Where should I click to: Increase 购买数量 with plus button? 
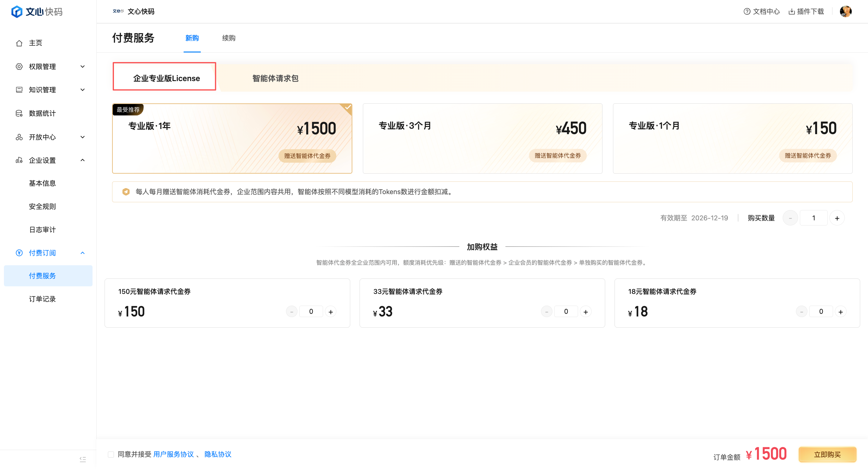pyautogui.click(x=837, y=218)
